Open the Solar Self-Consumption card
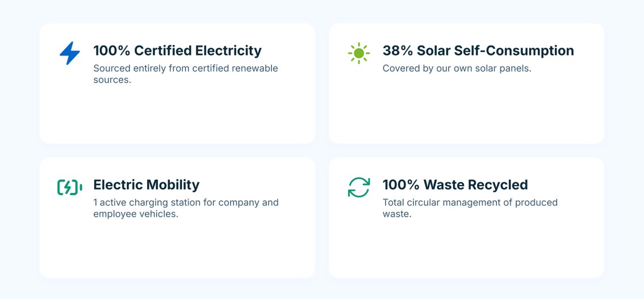Viewport: 644px width, 299px height. (467, 83)
